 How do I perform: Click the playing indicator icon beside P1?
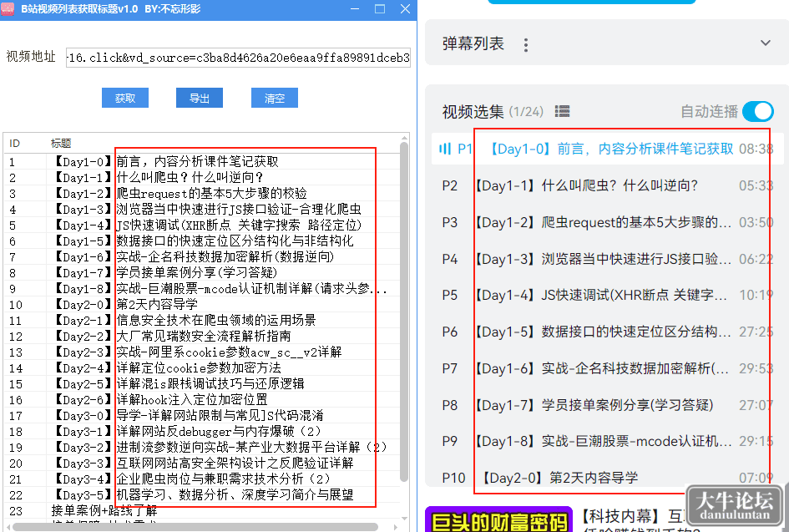click(445, 149)
